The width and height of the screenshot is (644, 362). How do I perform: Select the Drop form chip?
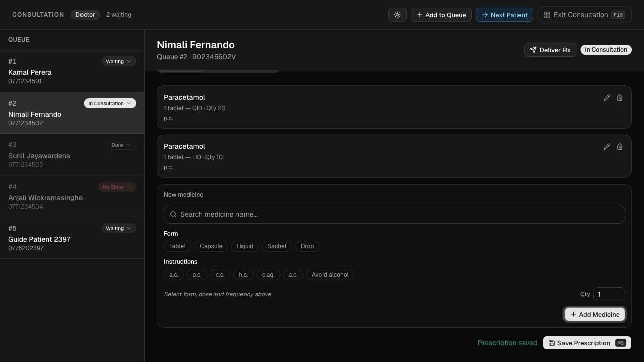coord(307,246)
